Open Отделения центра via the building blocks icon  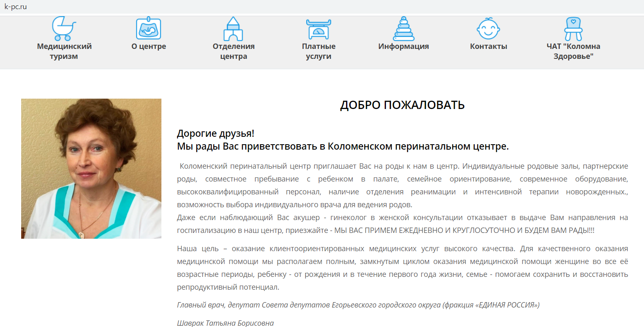click(x=234, y=27)
